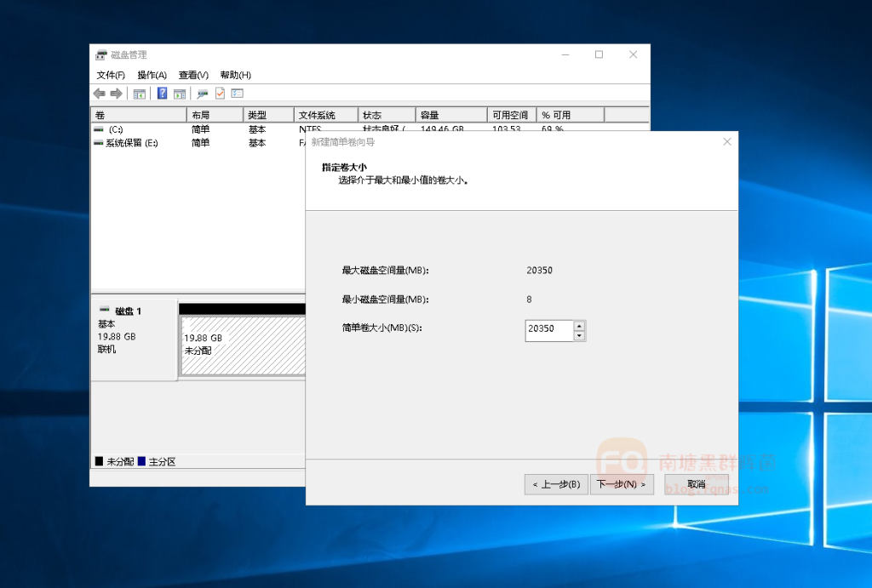This screenshot has height=588, width=872.
Task: Open the 帮助(H) menu
Action: (235, 75)
